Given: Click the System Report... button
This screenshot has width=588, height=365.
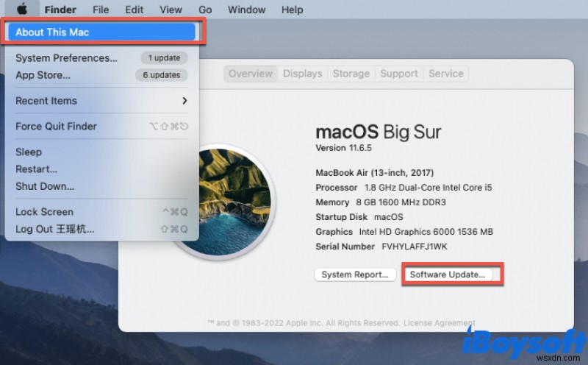Looking at the screenshot, I should click(355, 274).
